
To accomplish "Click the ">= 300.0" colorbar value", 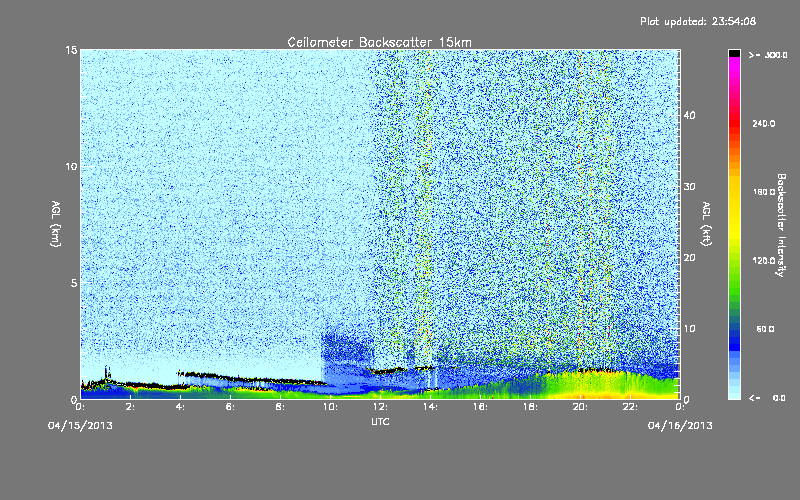I will 768,55.
